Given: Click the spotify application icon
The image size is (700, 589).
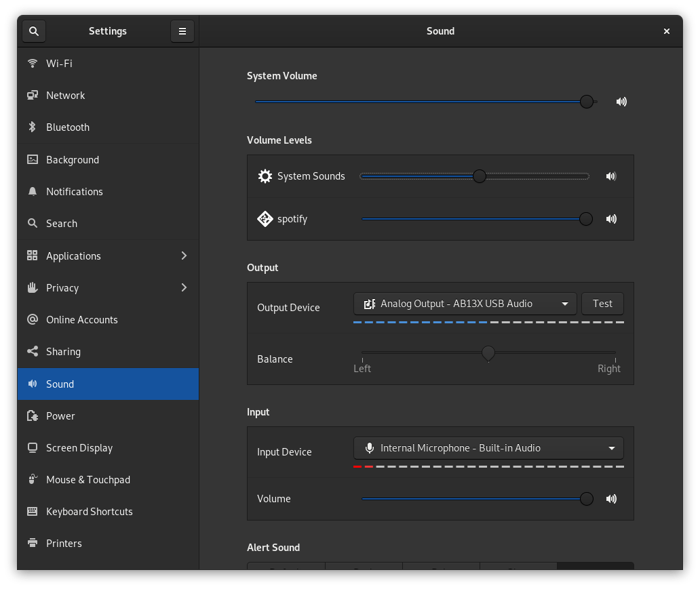Looking at the screenshot, I should pyautogui.click(x=265, y=219).
